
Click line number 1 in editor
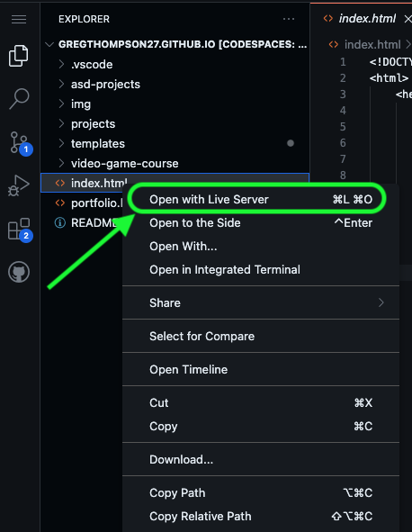(343, 62)
